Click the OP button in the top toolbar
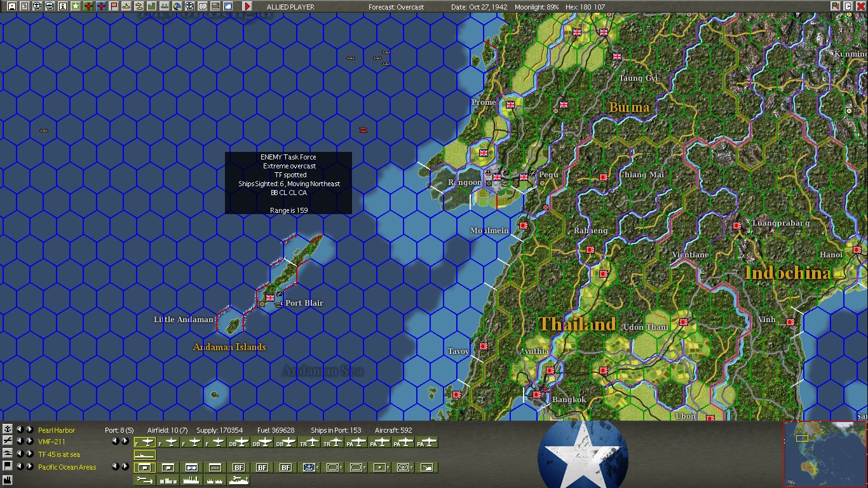The width and height of the screenshot is (868, 488). point(203,6)
